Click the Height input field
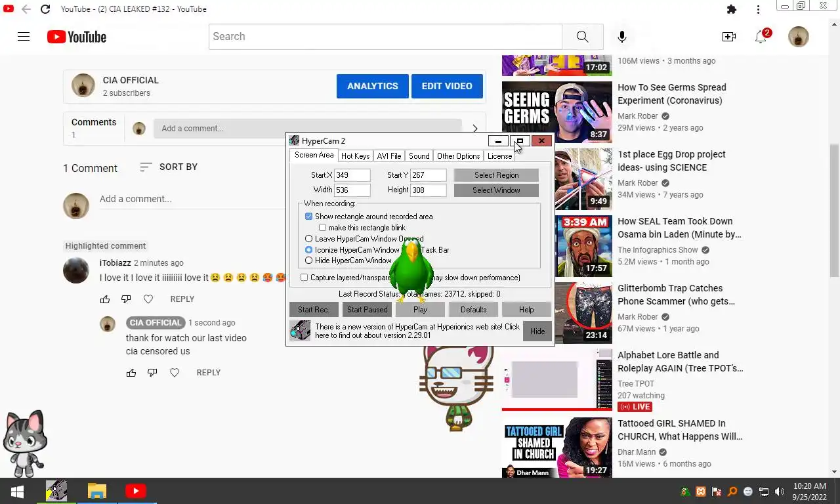The image size is (840, 504). click(x=429, y=190)
